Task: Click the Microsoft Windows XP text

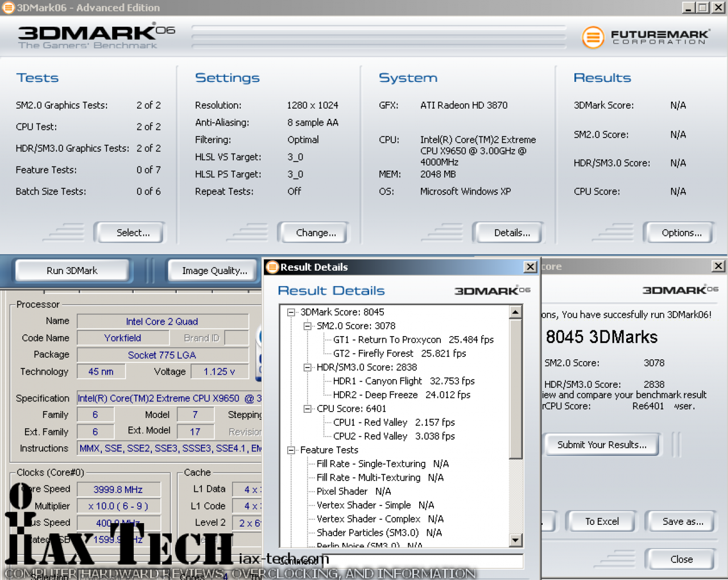Action: click(x=465, y=192)
